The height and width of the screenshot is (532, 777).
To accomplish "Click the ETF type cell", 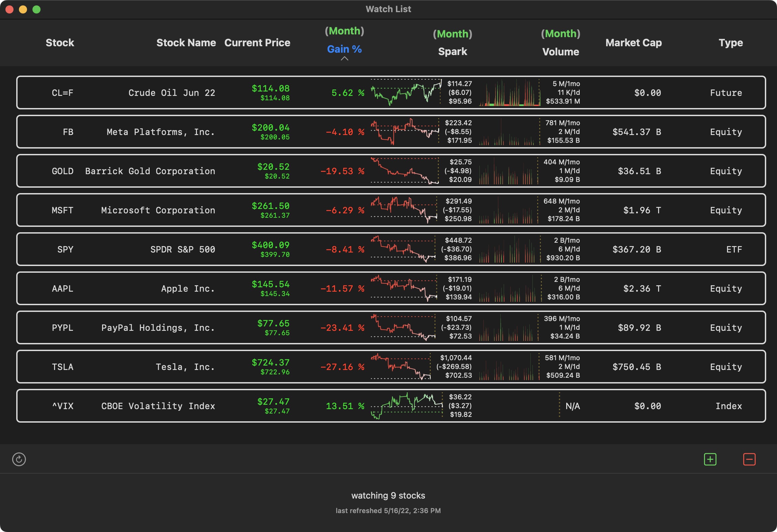I will click(x=734, y=249).
